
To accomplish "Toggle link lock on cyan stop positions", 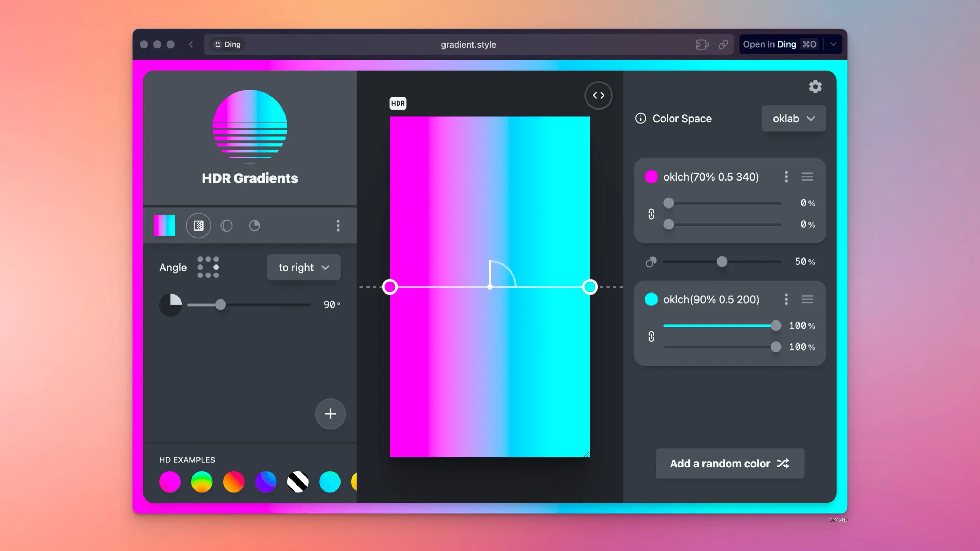I will pos(651,337).
